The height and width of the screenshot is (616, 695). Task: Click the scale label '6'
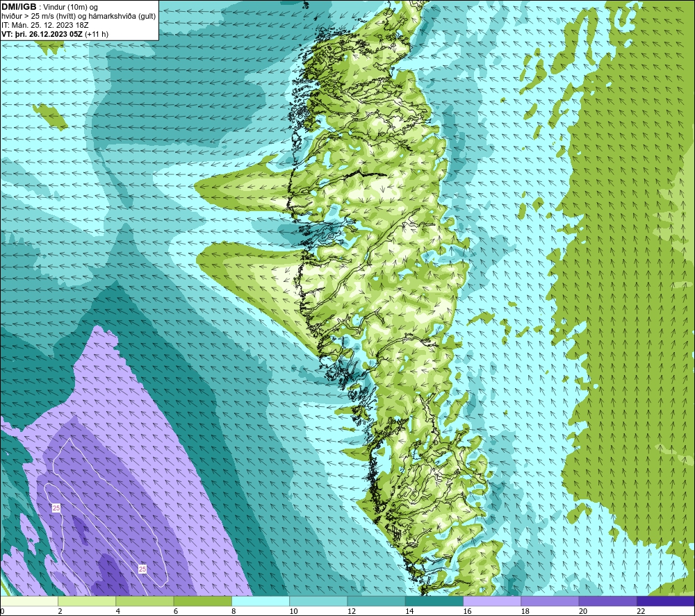[x=176, y=612]
